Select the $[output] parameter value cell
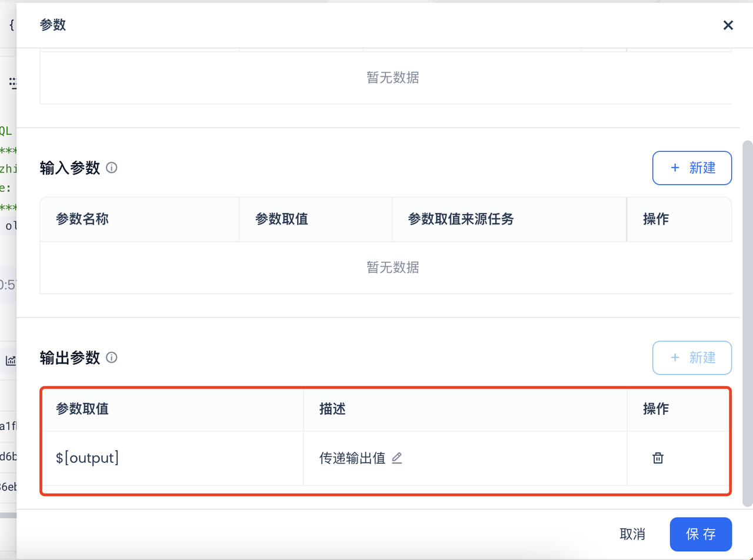 pos(172,458)
